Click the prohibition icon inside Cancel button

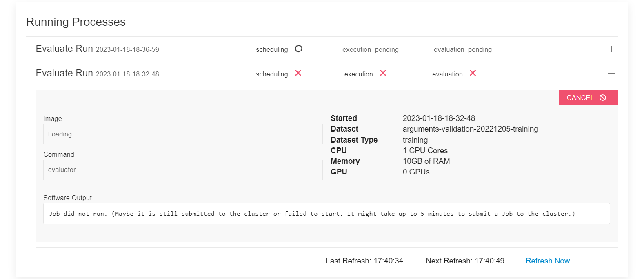pyautogui.click(x=603, y=98)
